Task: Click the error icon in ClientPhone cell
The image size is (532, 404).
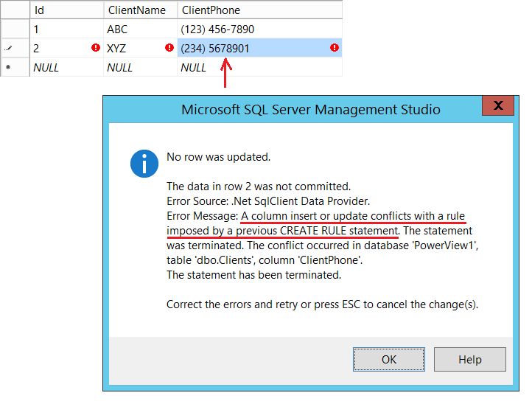Action: 335,47
